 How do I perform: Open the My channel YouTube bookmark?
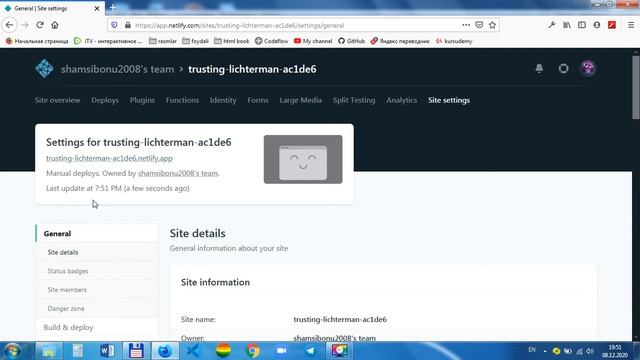(313, 41)
